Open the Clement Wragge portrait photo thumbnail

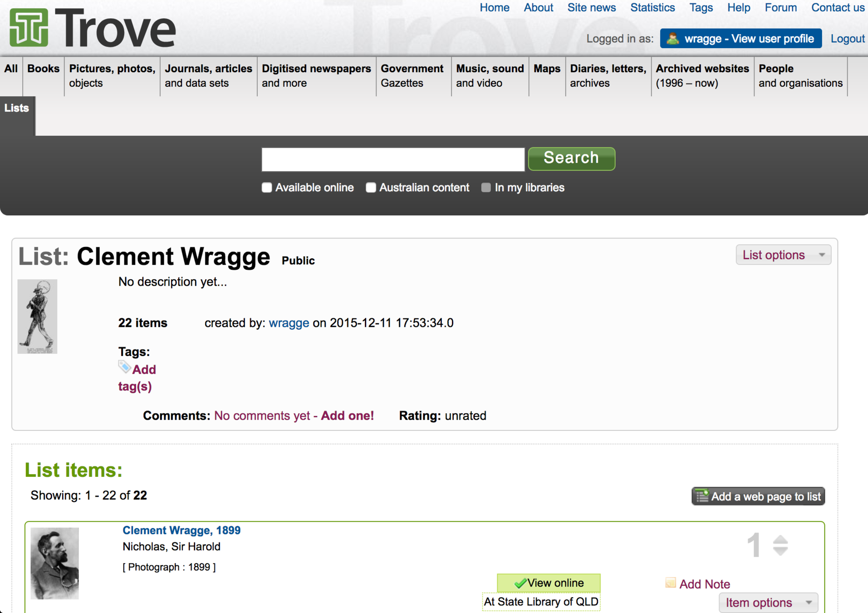(x=54, y=563)
